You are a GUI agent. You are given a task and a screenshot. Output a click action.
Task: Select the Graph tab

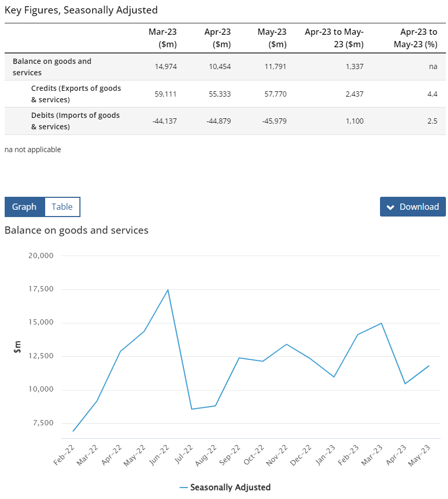point(24,207)
